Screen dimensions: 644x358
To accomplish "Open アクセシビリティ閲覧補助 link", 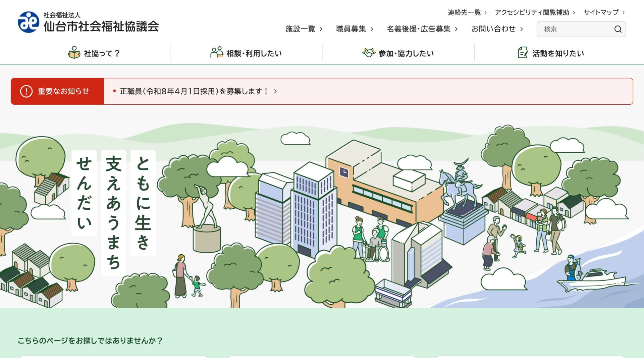I will (535, 12).
